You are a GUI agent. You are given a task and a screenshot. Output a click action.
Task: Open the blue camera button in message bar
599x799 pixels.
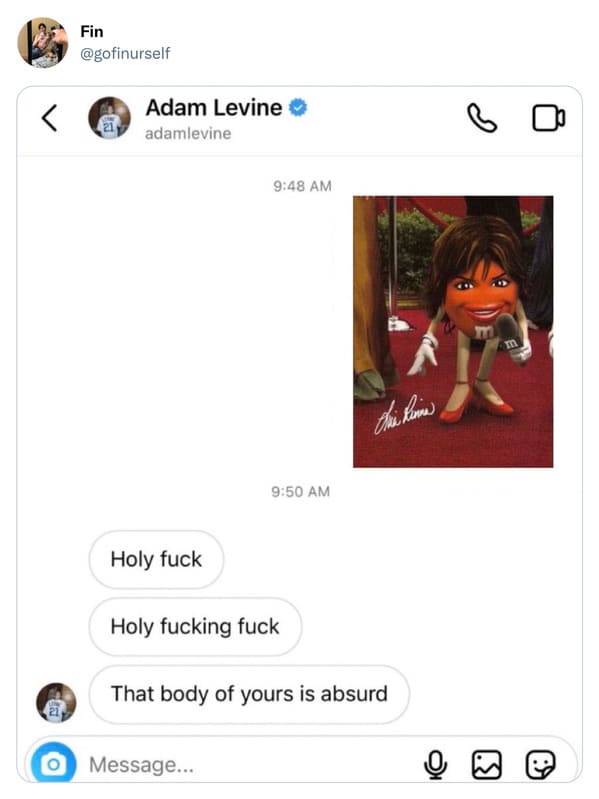53,764
